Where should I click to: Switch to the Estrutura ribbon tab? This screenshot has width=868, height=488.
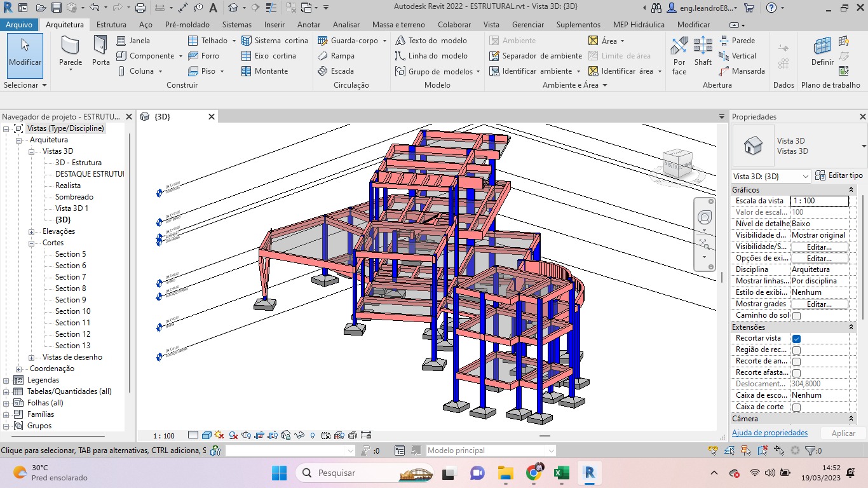111,25
